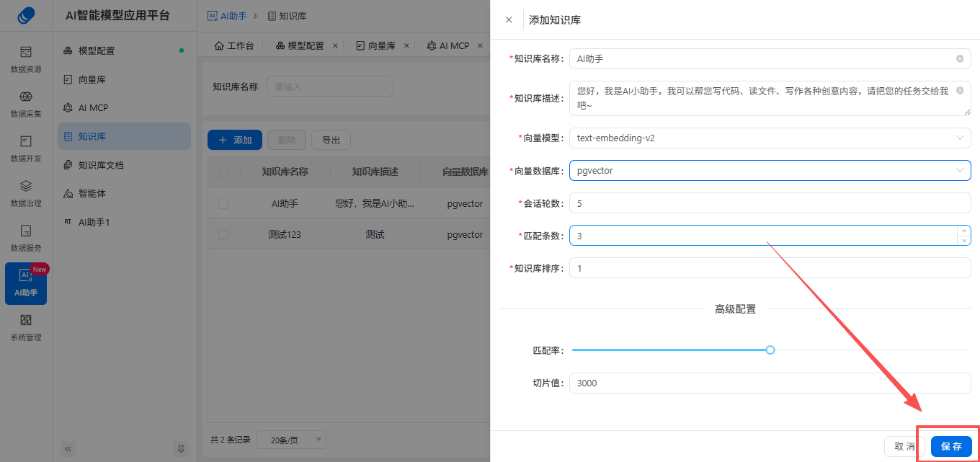Switch to AI MCP tab

pyautogui.click(x=449, y=45)
